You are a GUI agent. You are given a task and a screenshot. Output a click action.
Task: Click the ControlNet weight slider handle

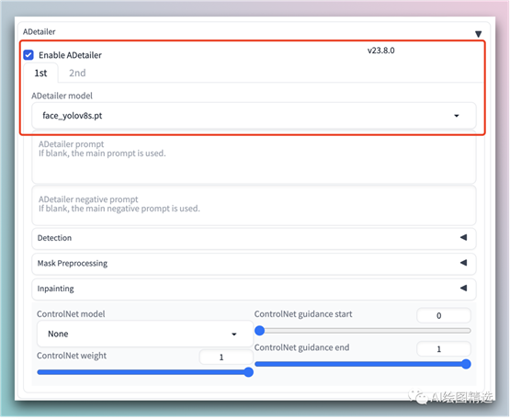click(x=248, y=372)
